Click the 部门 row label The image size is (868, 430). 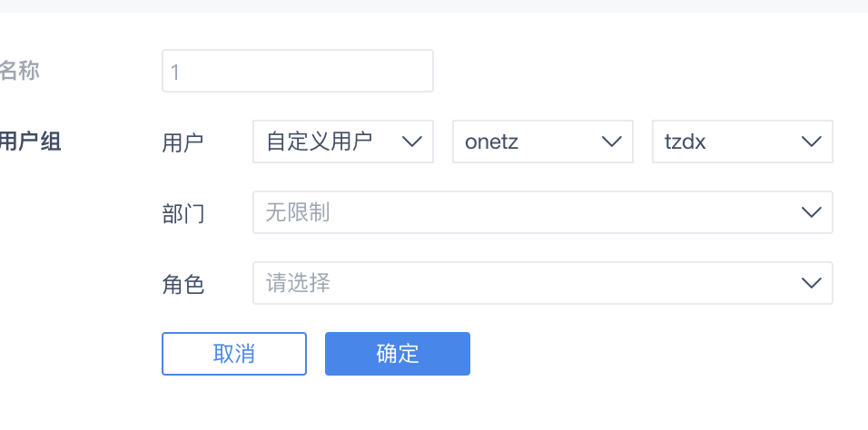183,213
